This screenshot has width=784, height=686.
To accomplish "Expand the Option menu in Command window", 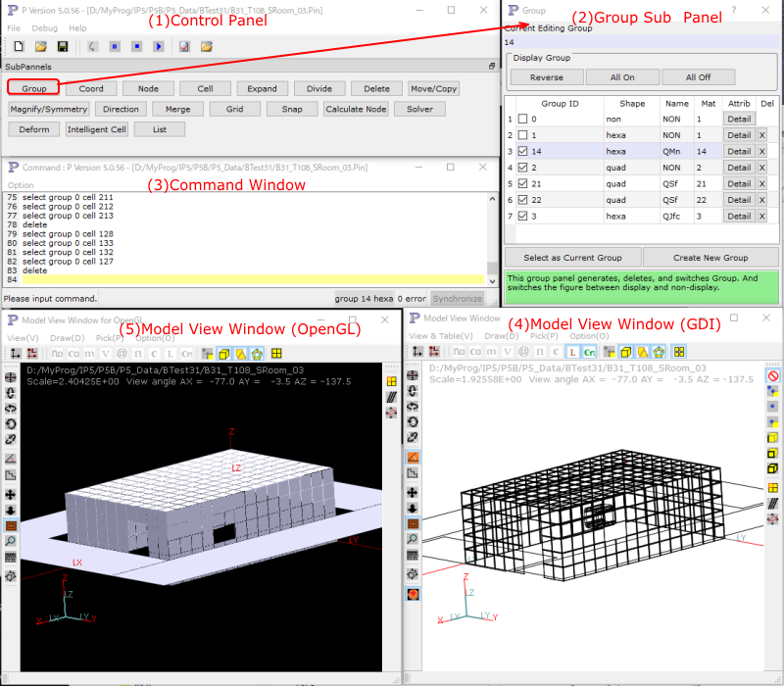I will 20,185.
